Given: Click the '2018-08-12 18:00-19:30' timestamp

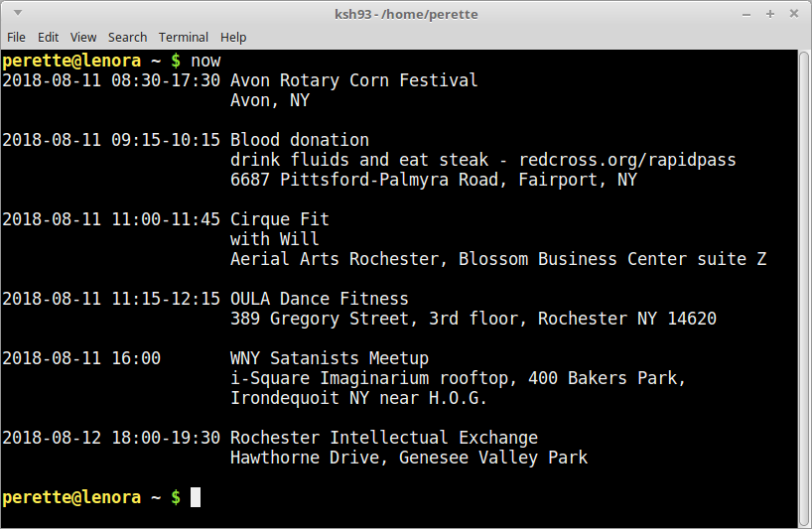Looking at the screenshot, I should 111,438.
